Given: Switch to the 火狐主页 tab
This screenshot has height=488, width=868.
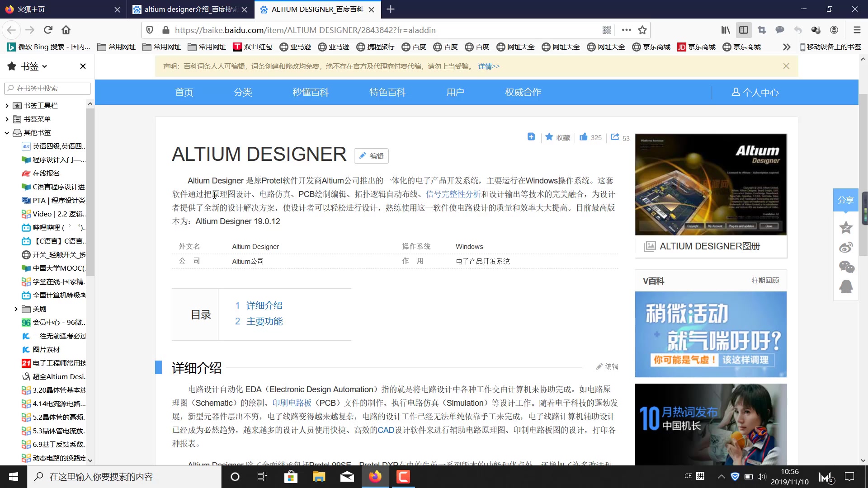Looking at the screenshot, I should tap(63, 9).
